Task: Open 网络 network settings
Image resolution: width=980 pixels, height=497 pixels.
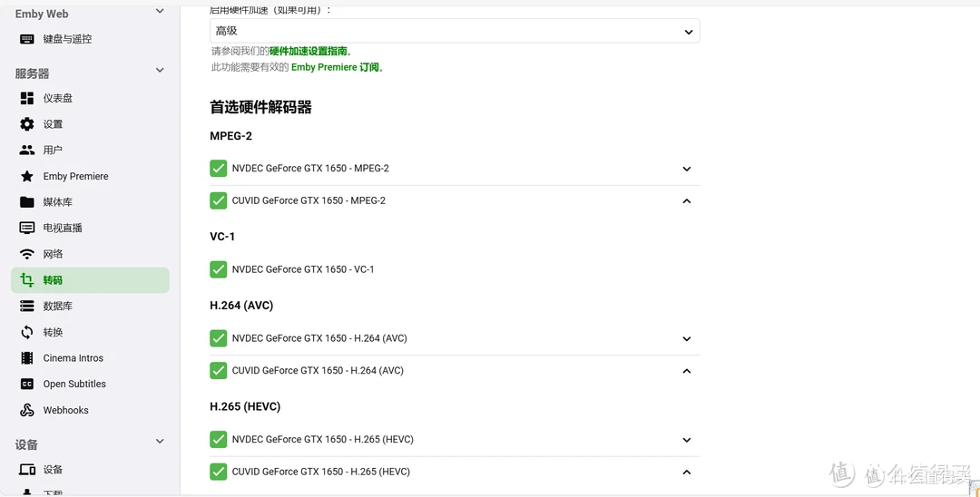Action: (x=90, y=254)
